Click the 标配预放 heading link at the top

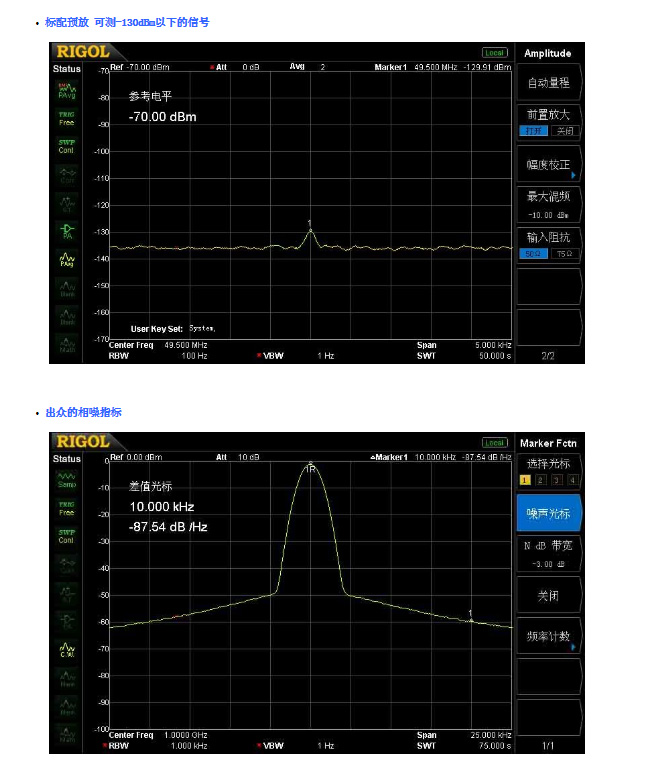click(x=127, y=22)
